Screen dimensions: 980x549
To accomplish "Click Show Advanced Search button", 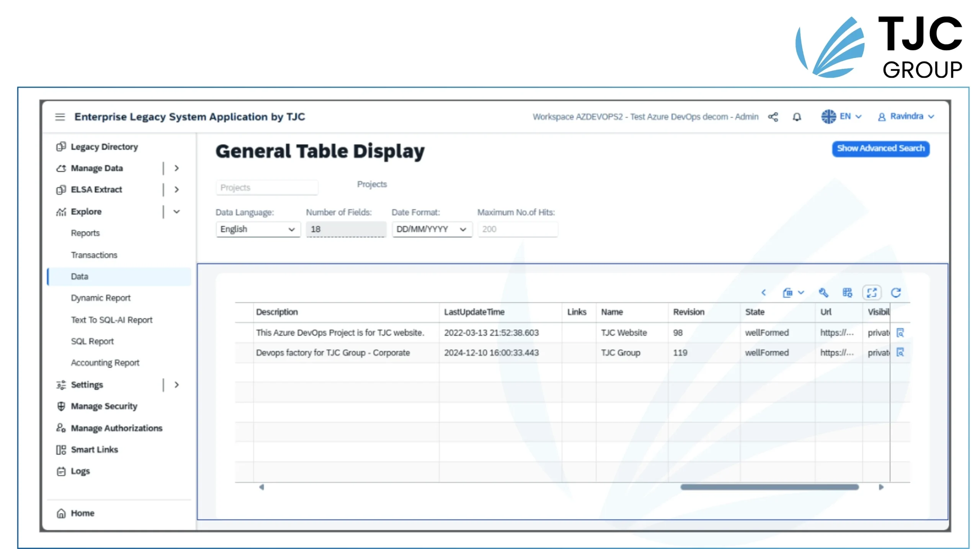I will point(880,149).
